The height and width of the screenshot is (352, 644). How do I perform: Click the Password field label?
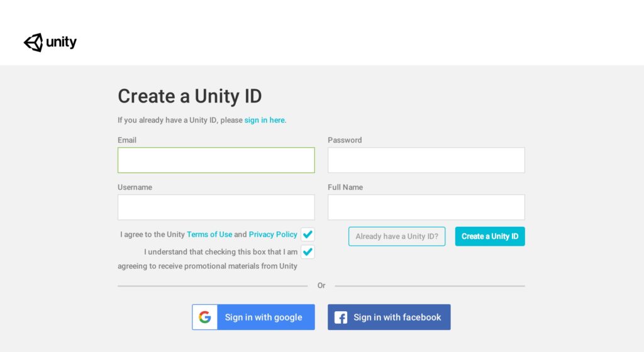coord(345,140)
